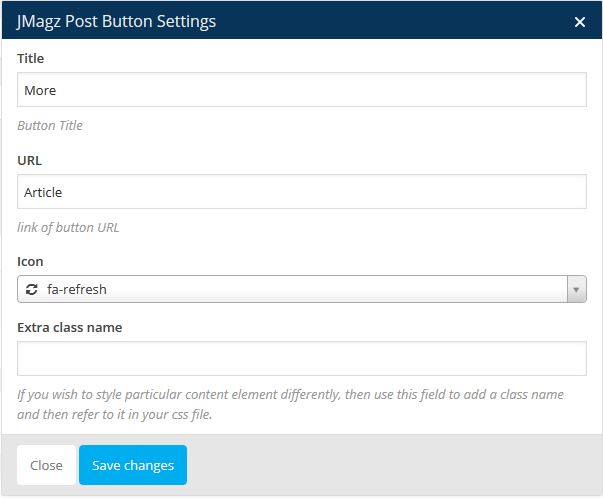Viewport: 603px width, 499px height.
Task: Click the refresh icon in the Icon selector
Action: point(32,290)
